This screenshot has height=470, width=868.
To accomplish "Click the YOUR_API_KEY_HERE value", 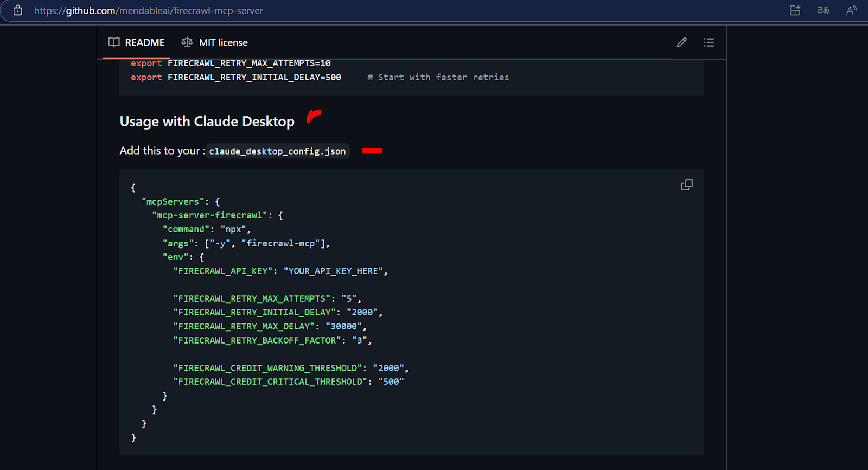I will click(333, 271).
